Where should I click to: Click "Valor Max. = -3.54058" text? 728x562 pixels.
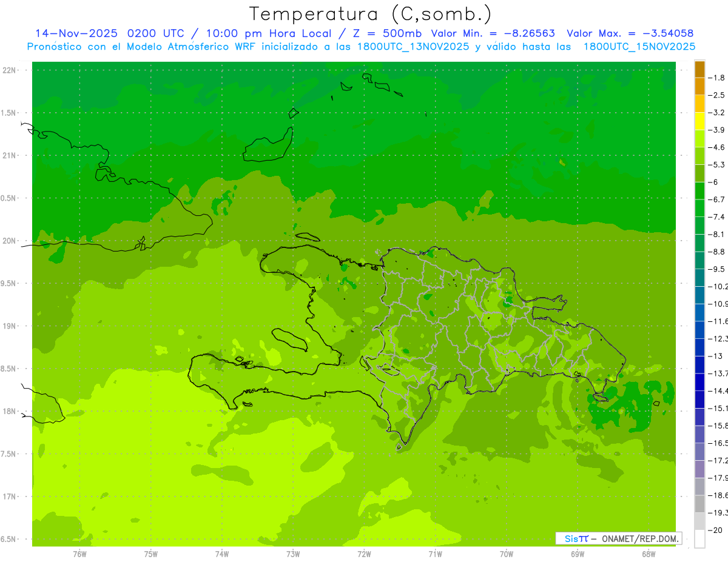[630, 33]
